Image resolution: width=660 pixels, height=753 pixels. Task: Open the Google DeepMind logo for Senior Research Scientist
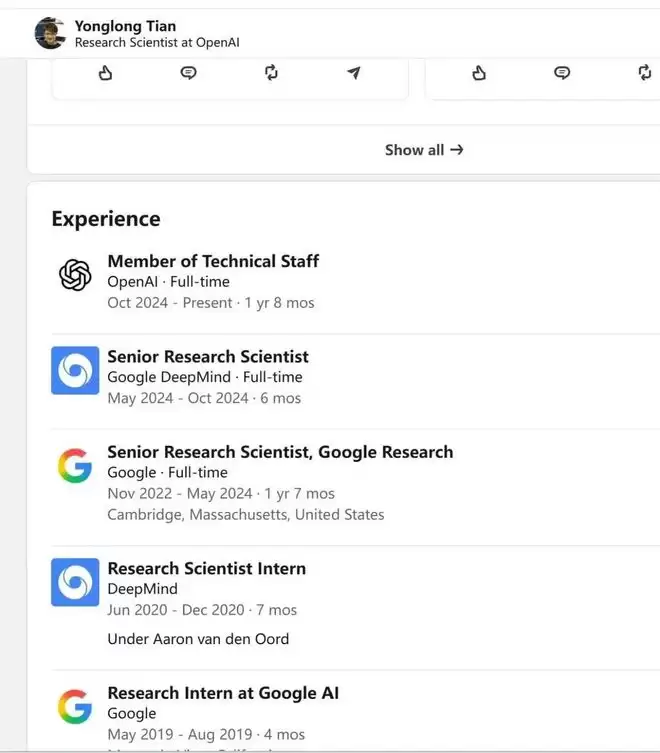point(75,370)
